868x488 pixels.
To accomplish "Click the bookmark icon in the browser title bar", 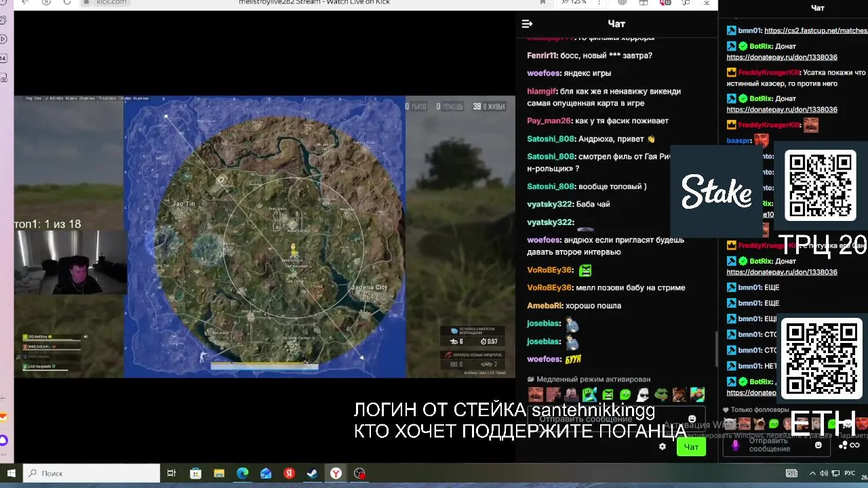I will click(x=542, y=2).
